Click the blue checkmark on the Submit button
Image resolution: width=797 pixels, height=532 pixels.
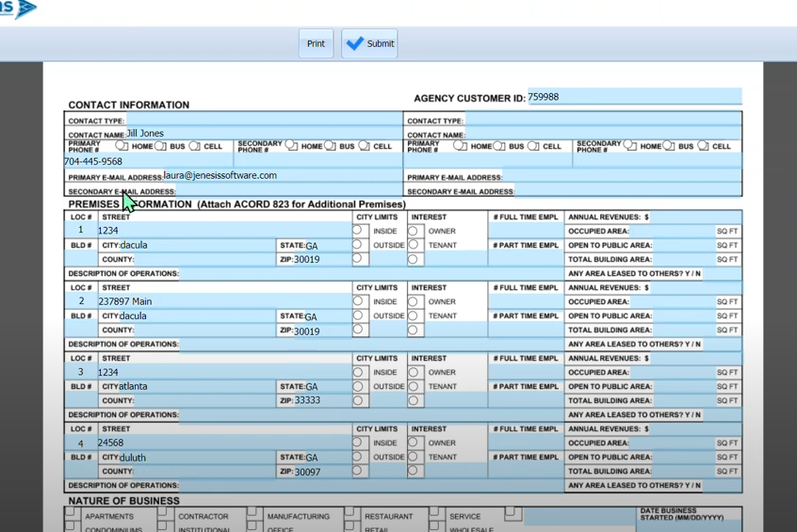(x=355, y=43)
